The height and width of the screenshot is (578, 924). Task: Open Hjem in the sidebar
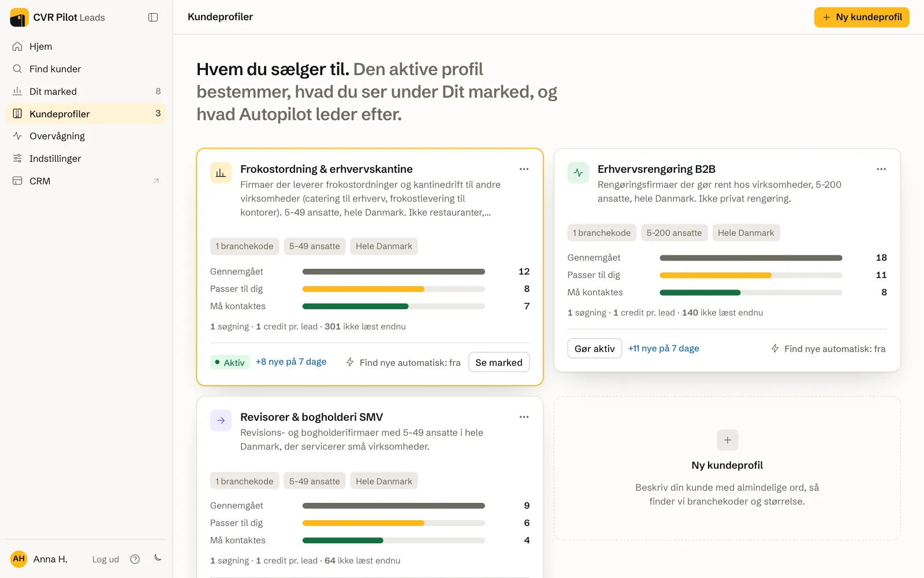pyautogui.click(x=86, y=46)
